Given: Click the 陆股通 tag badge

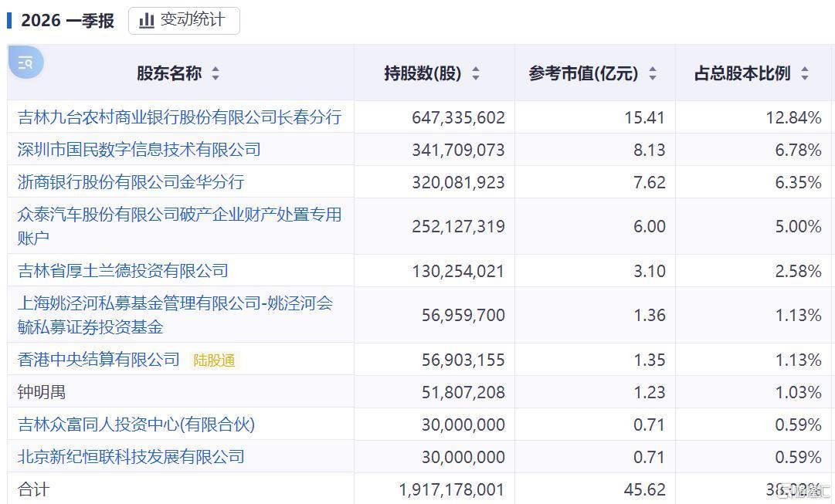Looking at the screenshot, I should tap(214, 360).
